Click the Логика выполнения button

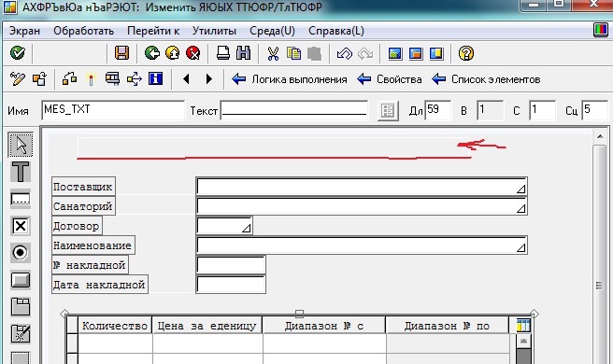pyautogui.click(x=290, y=79)
